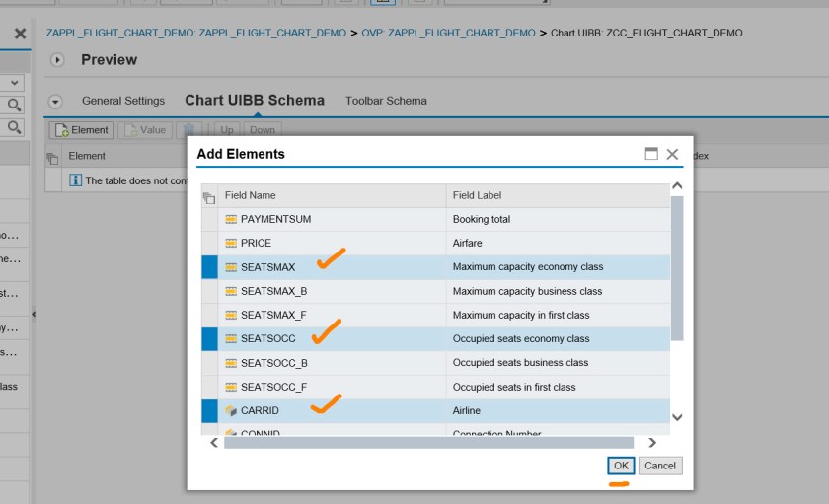This screenshot has width=829, height=504.
Task: Click the SEATSOCC_F field icon
Action: tap(231, 387)
